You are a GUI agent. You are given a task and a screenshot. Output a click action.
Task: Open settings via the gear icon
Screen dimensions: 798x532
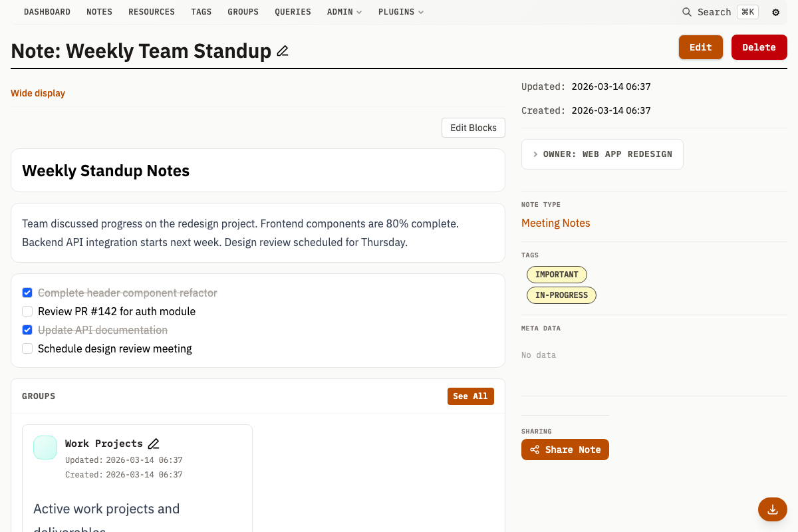click(775, 12)
